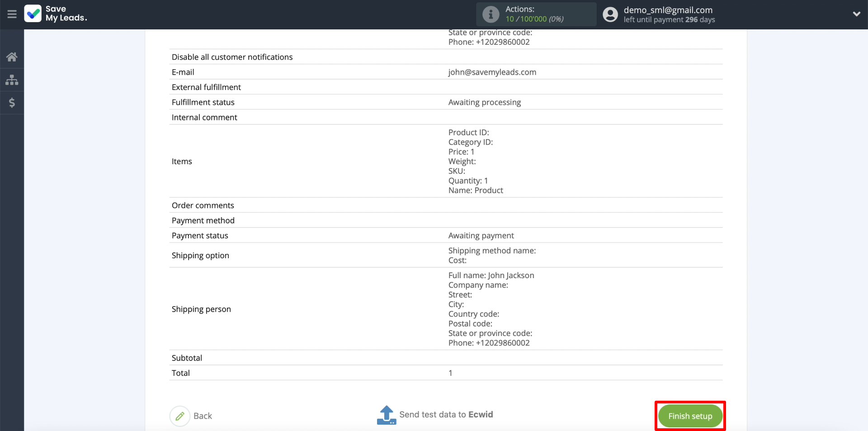Image resolution: width=868 pixels, height=431 pixels.
Task: Click left until payment 296 days text
Action: [x=669, y=20]
